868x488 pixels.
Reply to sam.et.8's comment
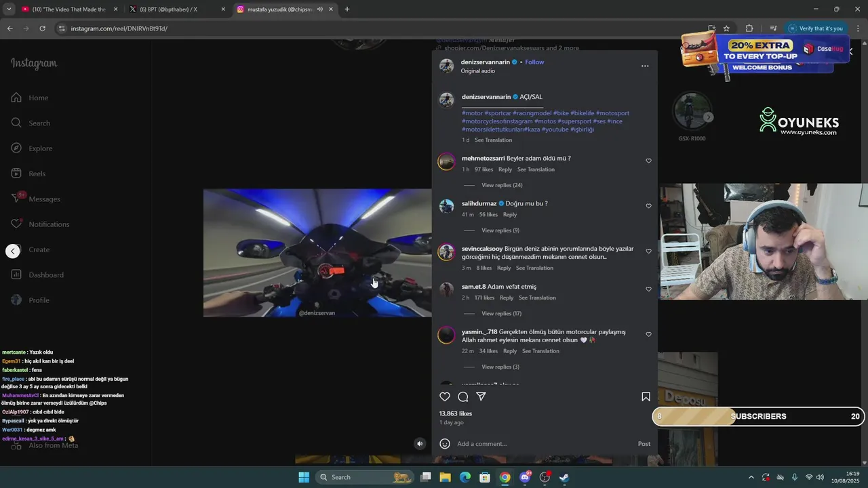(507, 298)
